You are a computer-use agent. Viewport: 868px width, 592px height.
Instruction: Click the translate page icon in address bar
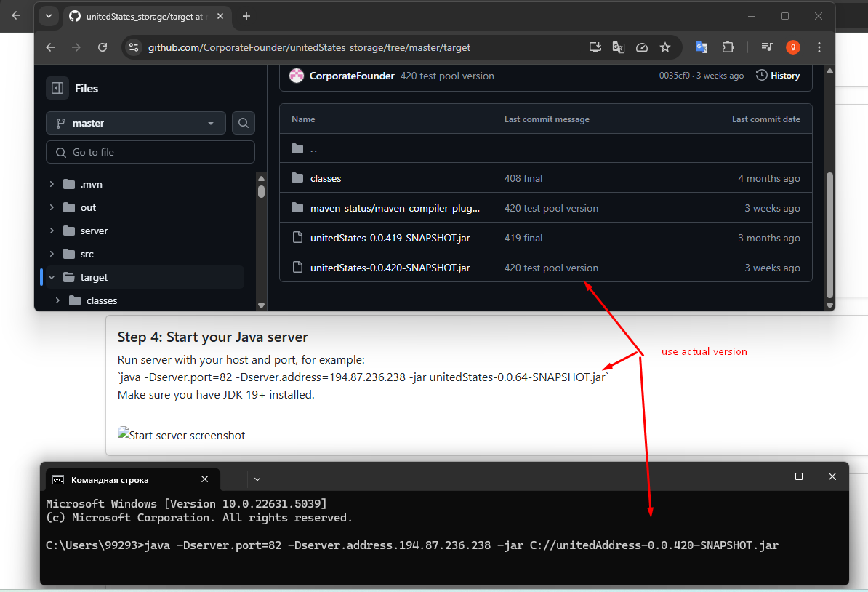(x=619, y=47)
